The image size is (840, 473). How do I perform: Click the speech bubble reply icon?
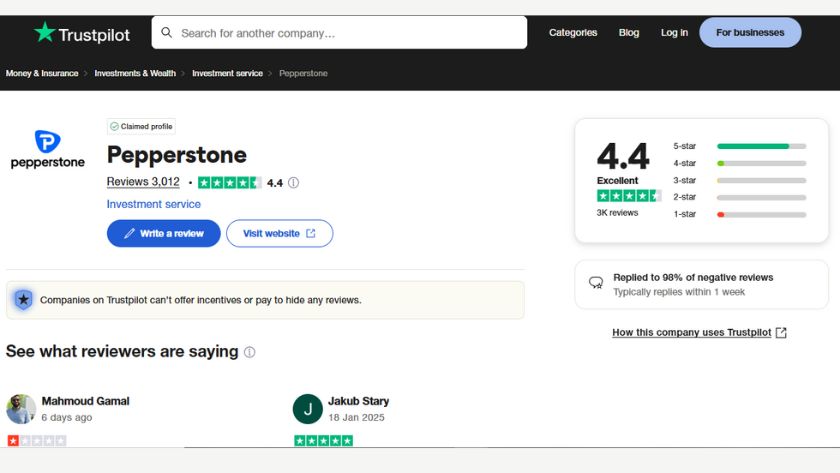tap(596, 282)
